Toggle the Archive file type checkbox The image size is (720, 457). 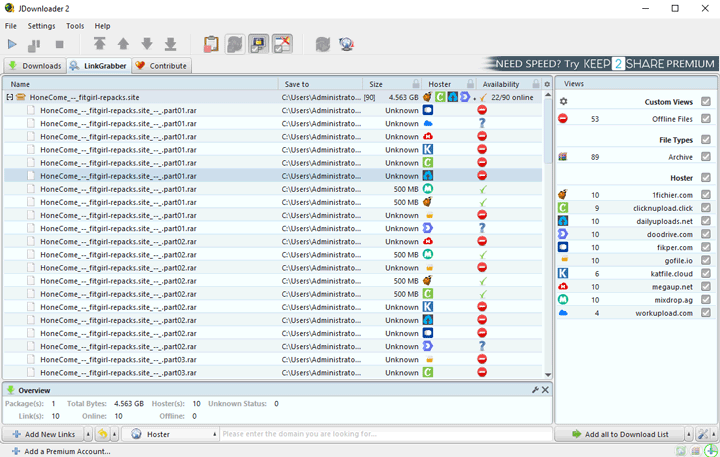coord(706,157)
